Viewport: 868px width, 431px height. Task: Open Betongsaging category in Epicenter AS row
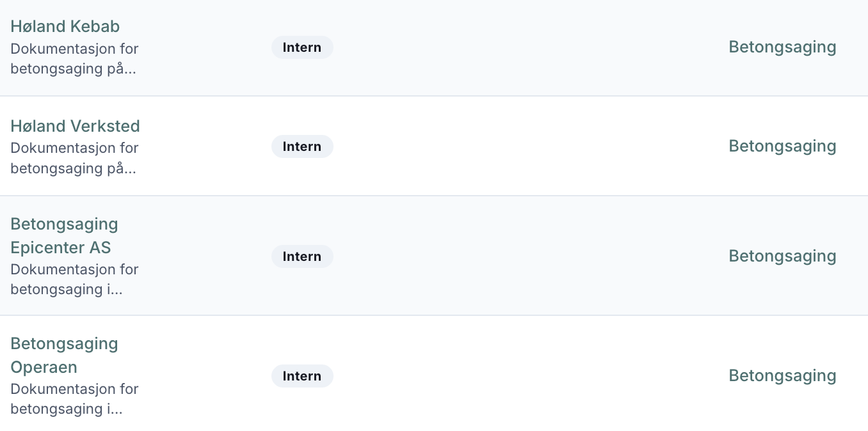tap(782, 256)
